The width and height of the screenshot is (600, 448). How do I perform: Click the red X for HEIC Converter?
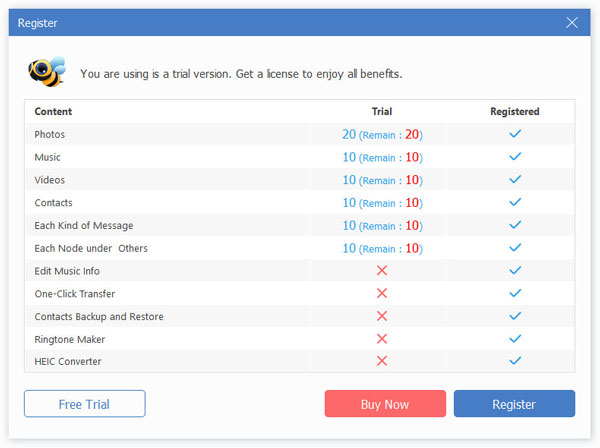click(x=382, y=361)
